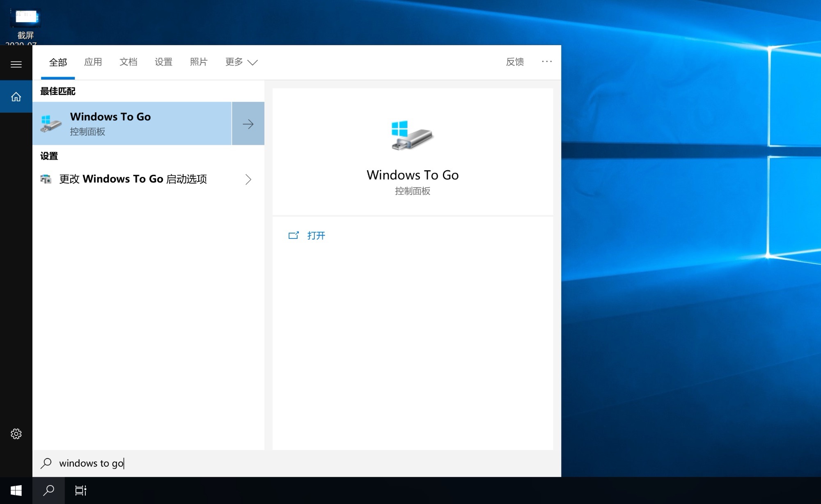Screen dimensions: 821x504
Task: Click the search box containing windows to go
Action: click(296, 463)
